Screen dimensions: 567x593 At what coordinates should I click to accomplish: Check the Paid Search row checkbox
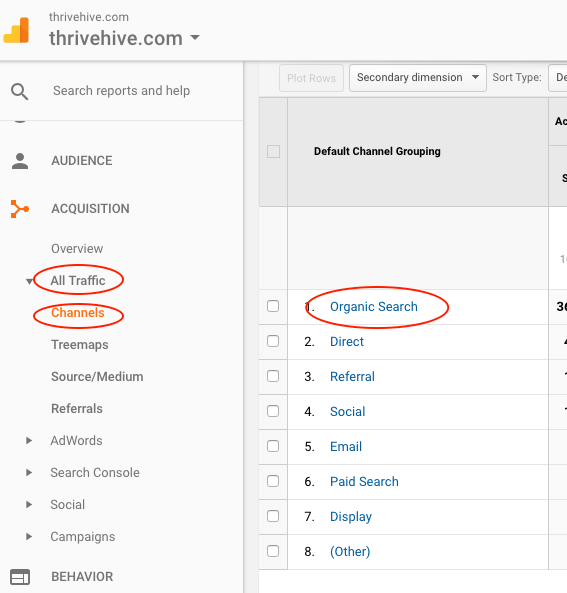pyautogui.click(x=273, y=481)
